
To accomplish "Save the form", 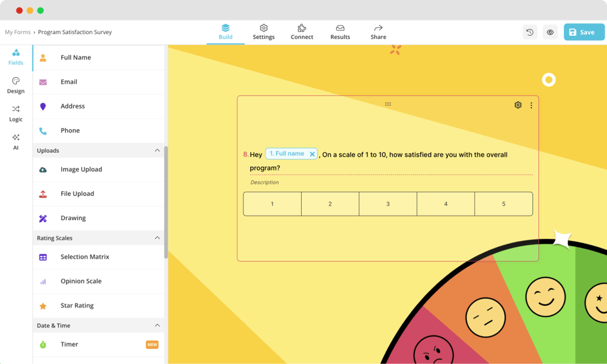I will pos(583,32).
